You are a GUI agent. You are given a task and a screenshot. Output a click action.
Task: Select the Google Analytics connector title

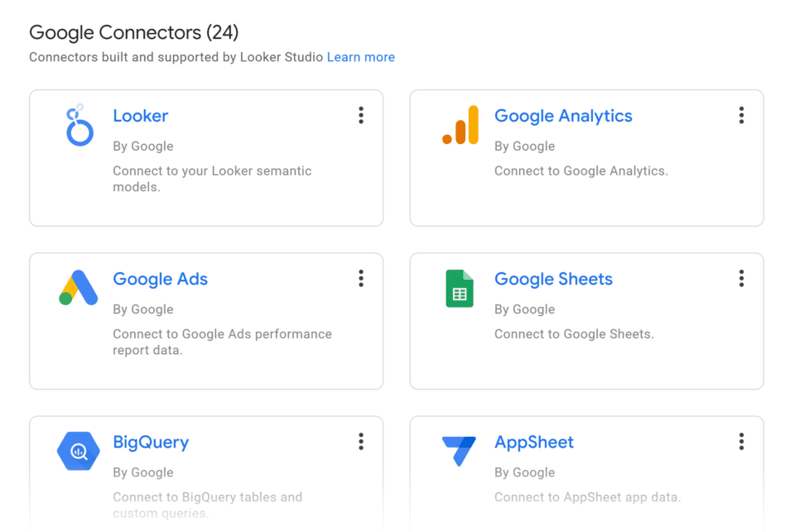(563, 116)
